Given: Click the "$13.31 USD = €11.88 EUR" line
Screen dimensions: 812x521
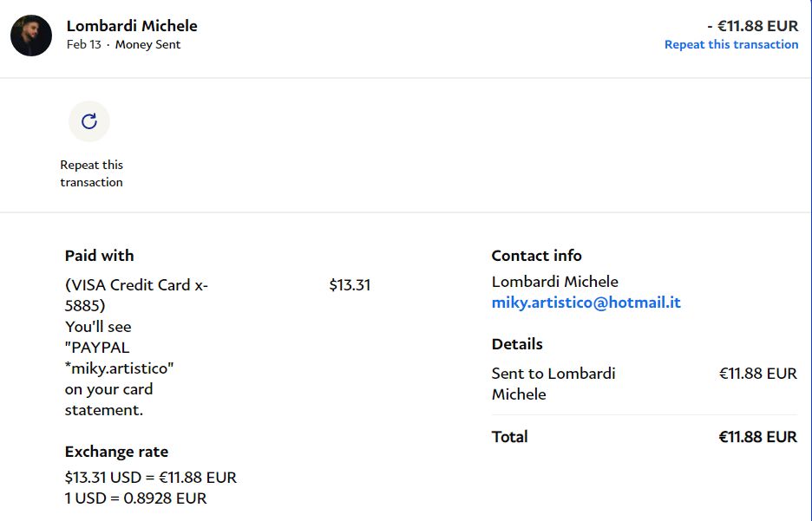Looking at the screenshot, I should tap(150, 478).
